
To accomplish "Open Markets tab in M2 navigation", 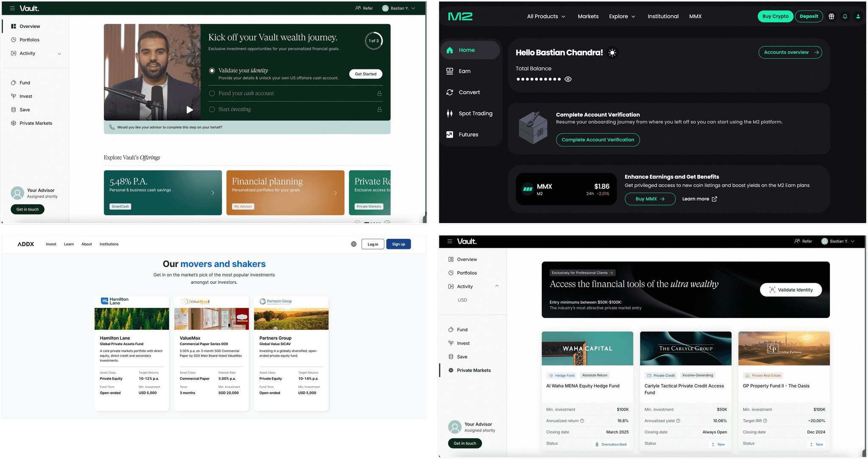I will (588, 17).
